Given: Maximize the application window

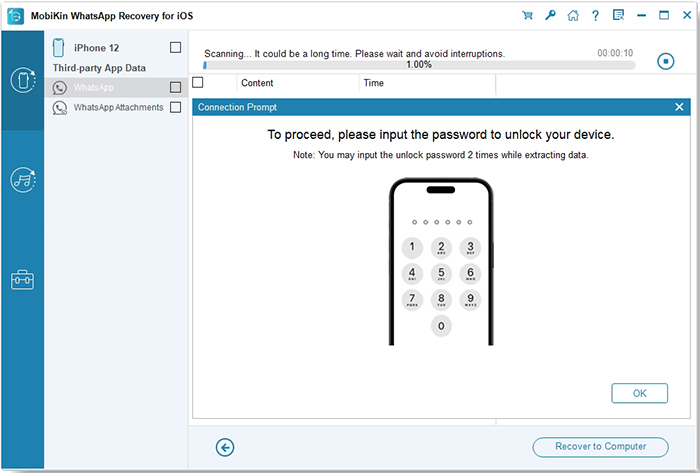Looking at the screenshot, I should (x=664, y=16).
